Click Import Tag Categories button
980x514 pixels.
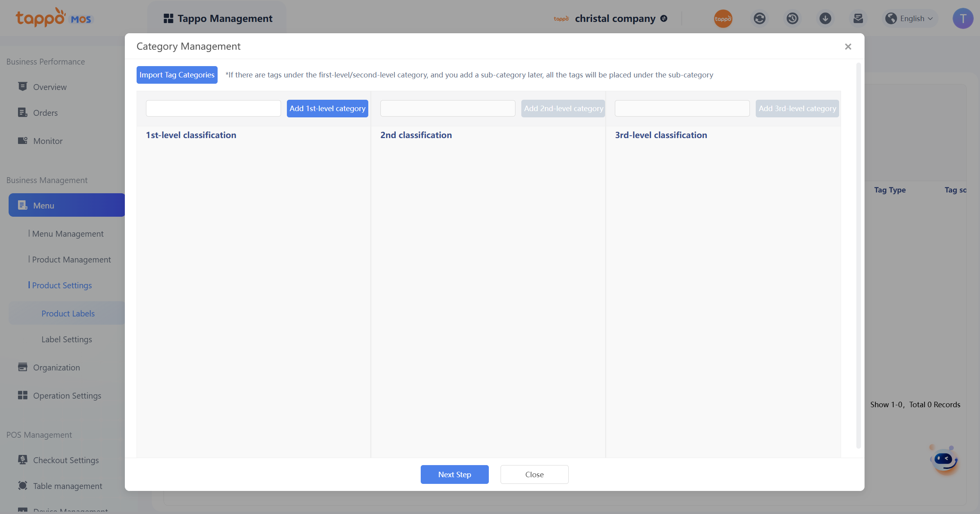point(177,75)
